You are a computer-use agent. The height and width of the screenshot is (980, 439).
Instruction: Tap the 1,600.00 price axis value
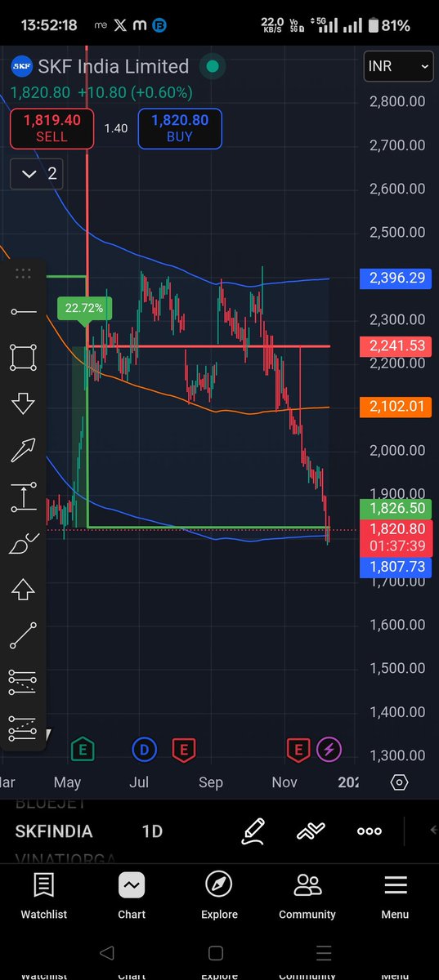coord(396,625)
